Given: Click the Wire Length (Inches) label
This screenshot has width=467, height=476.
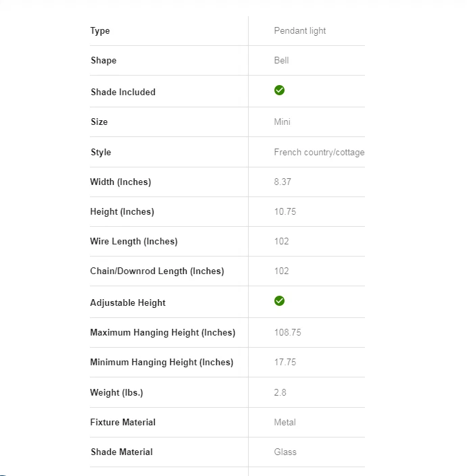Looking at the screenshot, I should (x=134, y=242).
